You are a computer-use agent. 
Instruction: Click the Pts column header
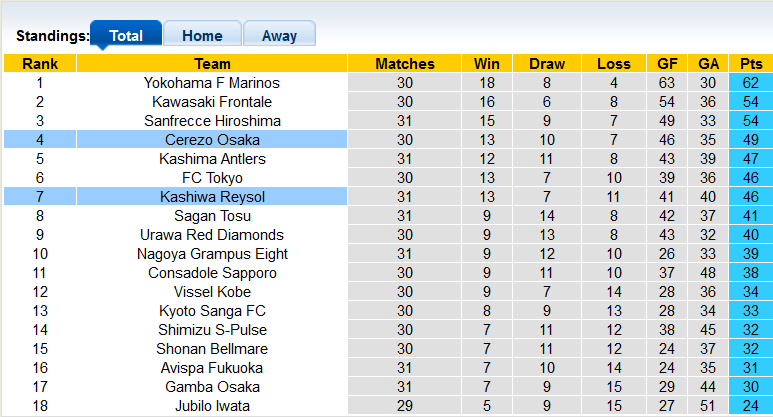point(751,64)
